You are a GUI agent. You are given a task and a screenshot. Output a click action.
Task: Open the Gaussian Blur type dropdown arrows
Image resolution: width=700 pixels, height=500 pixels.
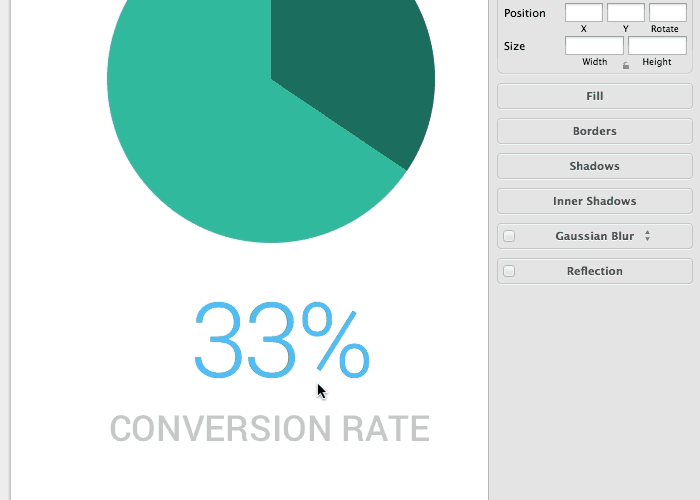(647, 236)
